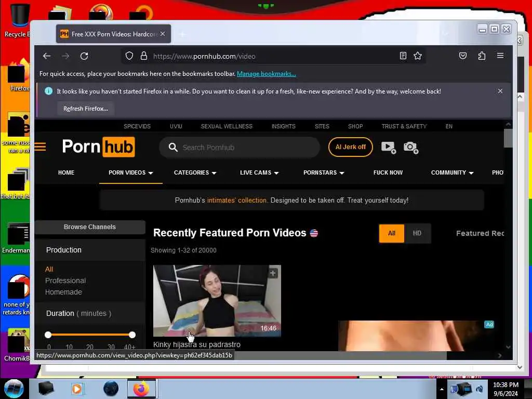532x399 pixels.
Task: Open a new tab with the plus button
Action: pos(182,34)
